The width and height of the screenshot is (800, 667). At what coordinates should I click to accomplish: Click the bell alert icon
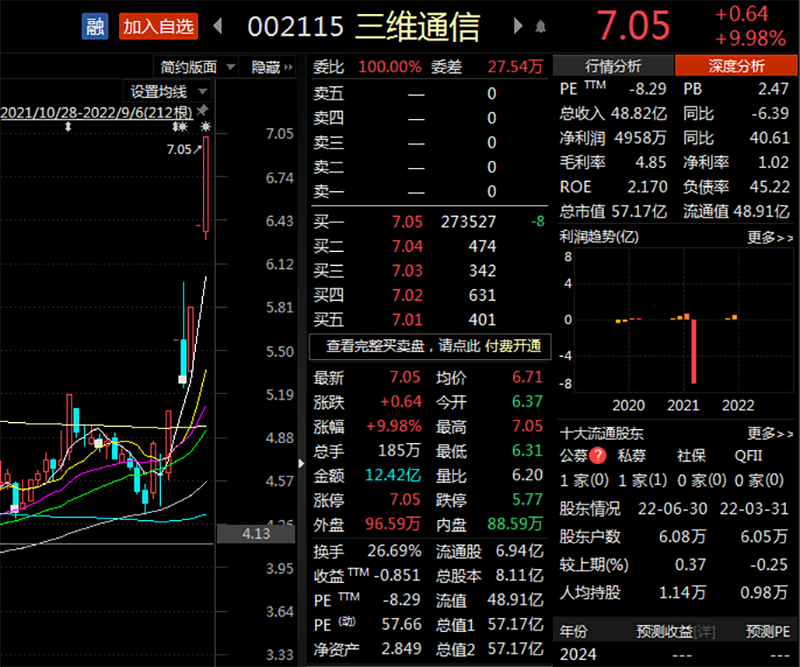coord(541,26)
